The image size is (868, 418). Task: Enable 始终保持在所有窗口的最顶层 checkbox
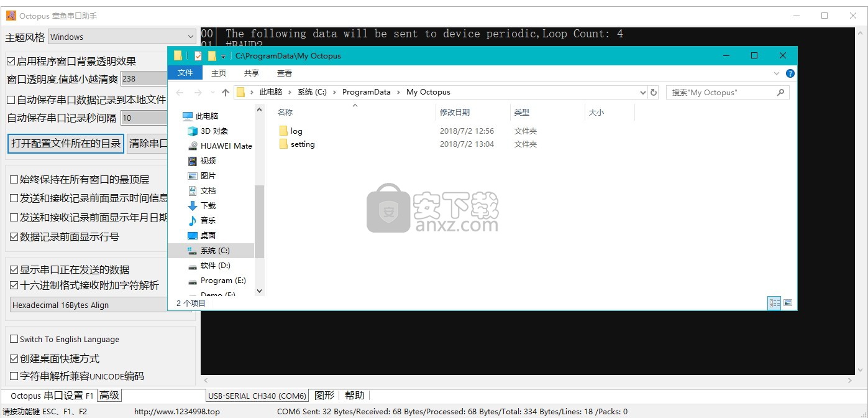pyautogui.click(x=14, y=180)
